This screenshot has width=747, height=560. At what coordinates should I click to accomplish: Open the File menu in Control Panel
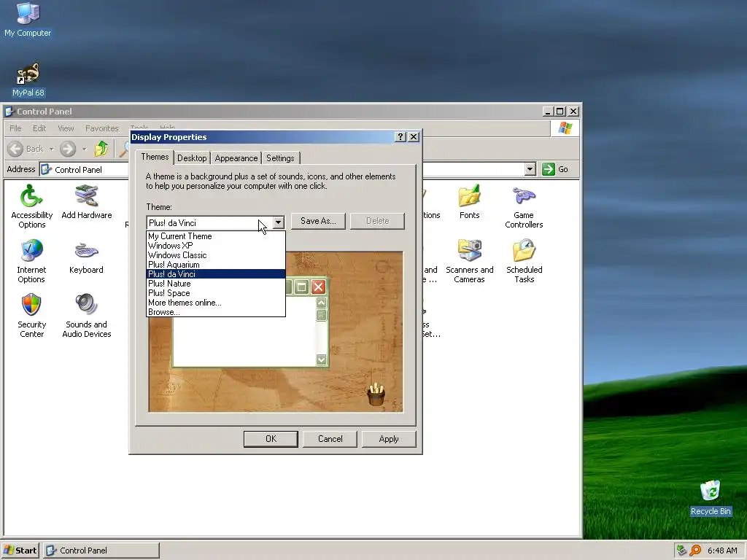[16, 128]
